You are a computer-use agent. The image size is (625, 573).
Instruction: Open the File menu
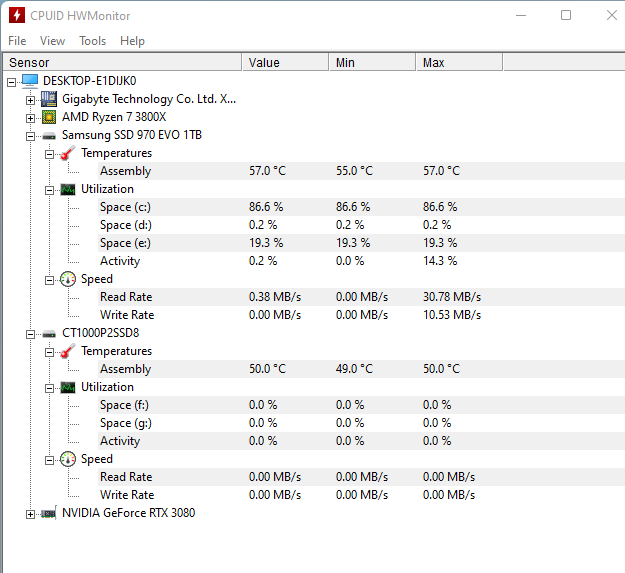(x=17, y=41)
